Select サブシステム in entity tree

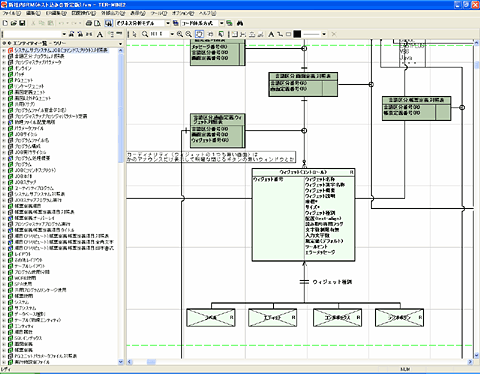[25, 308]
